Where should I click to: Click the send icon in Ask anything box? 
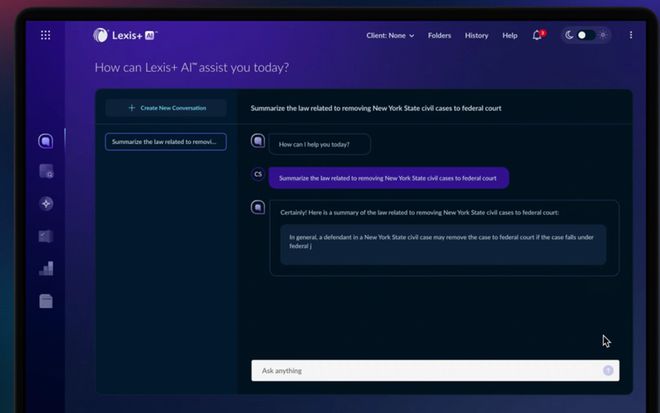(608, 371)
